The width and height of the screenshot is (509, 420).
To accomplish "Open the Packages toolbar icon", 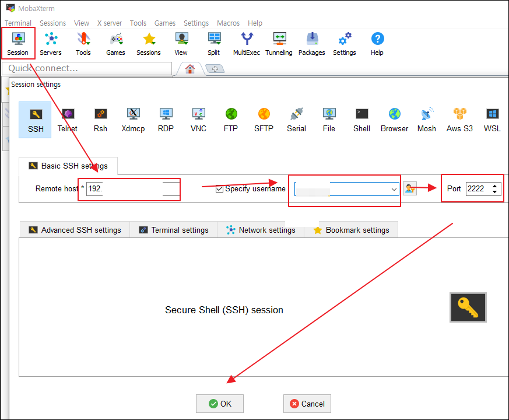I will [311, 44].
